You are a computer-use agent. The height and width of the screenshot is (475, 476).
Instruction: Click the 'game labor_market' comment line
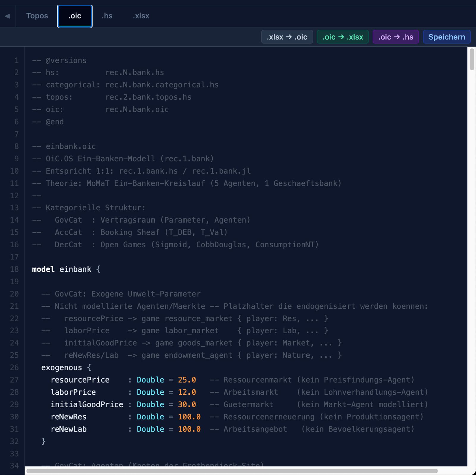184,331
